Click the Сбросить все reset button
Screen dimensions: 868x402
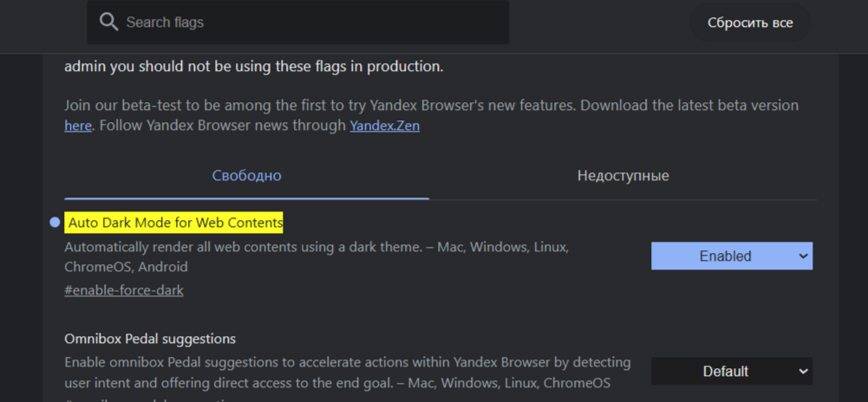point(750,23)
